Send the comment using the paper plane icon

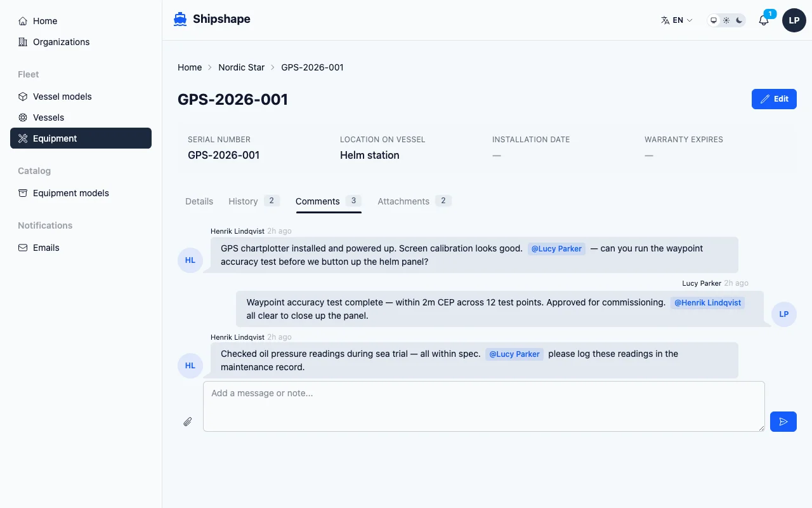pos(783,421)
